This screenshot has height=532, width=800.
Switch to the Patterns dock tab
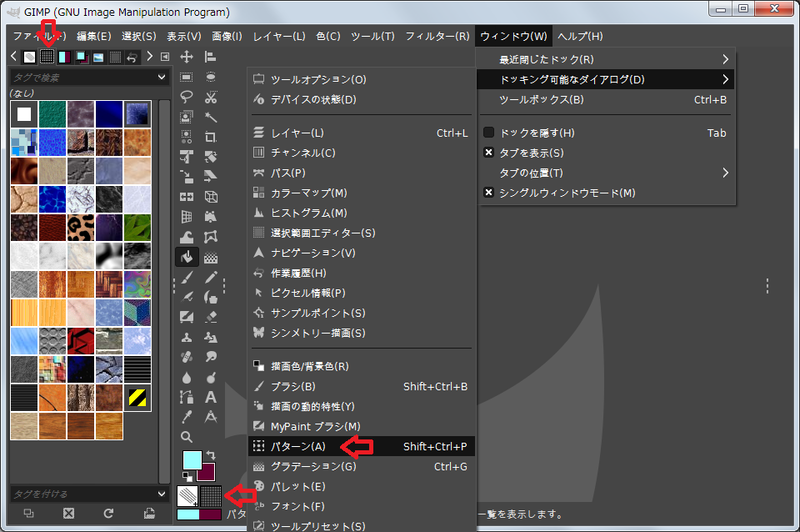click(x=47, y=56)
